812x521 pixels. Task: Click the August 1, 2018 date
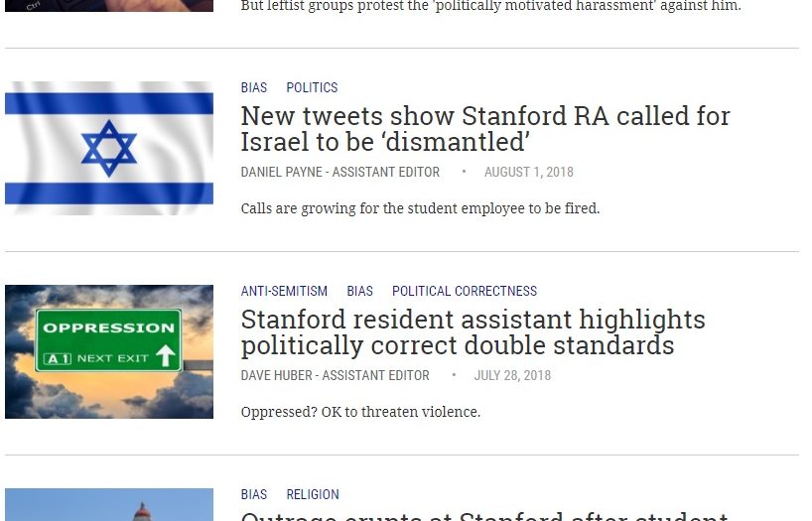528,172
